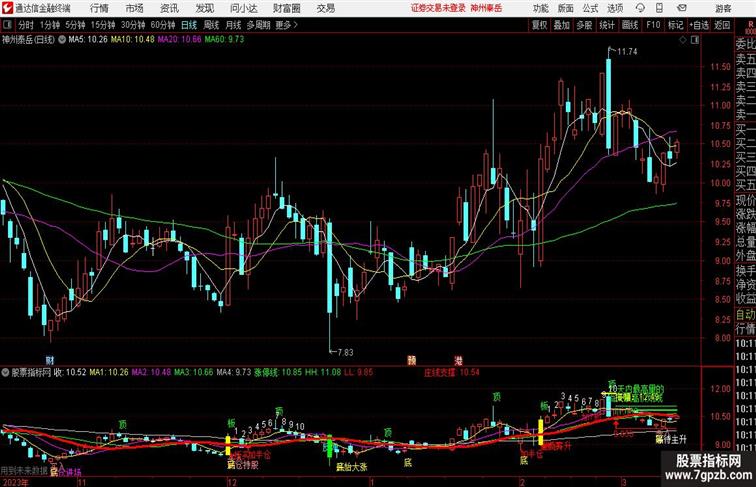The image size is (756, 487).
Task: Click the 涨停线: 10.85 value in sub-chart
Action: [x=278, y=372]
